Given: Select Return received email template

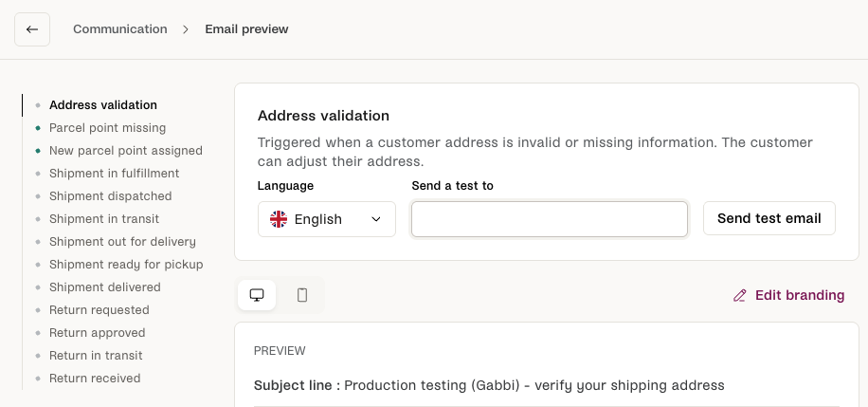Looking at the screenshot, I should tap(95, 379).
